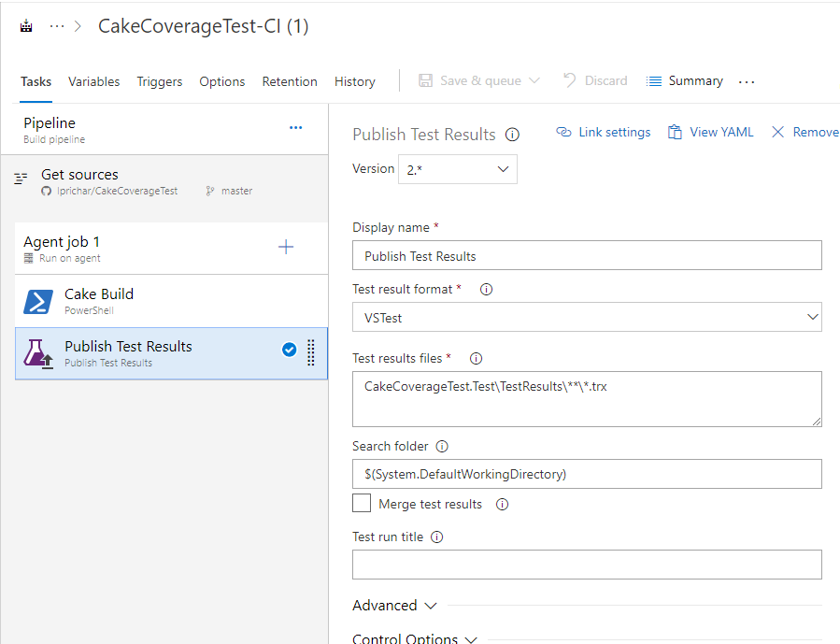Click the info icon beside Test results files
The height and width of the screenshot is (644, 840).
476,358
